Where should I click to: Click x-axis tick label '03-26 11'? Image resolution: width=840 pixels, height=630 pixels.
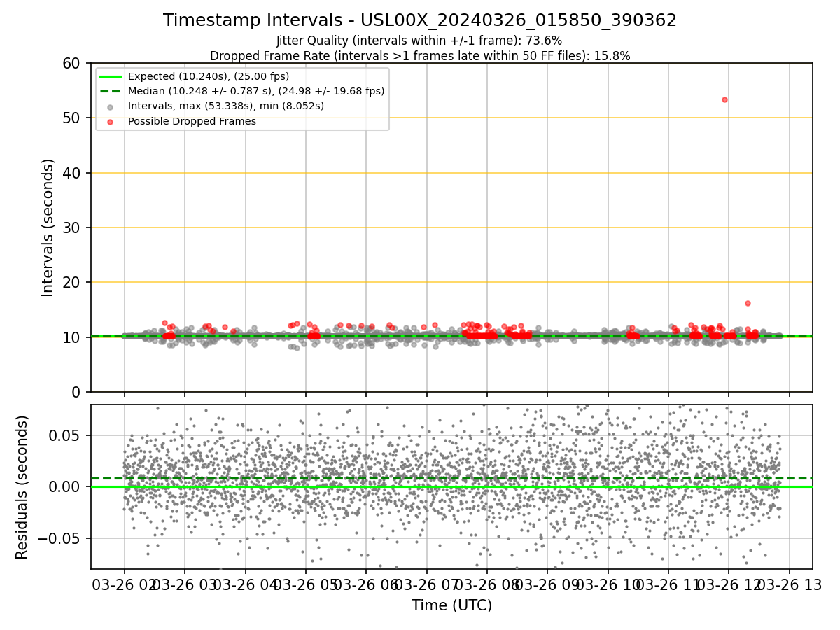click(x=668, y=584)
